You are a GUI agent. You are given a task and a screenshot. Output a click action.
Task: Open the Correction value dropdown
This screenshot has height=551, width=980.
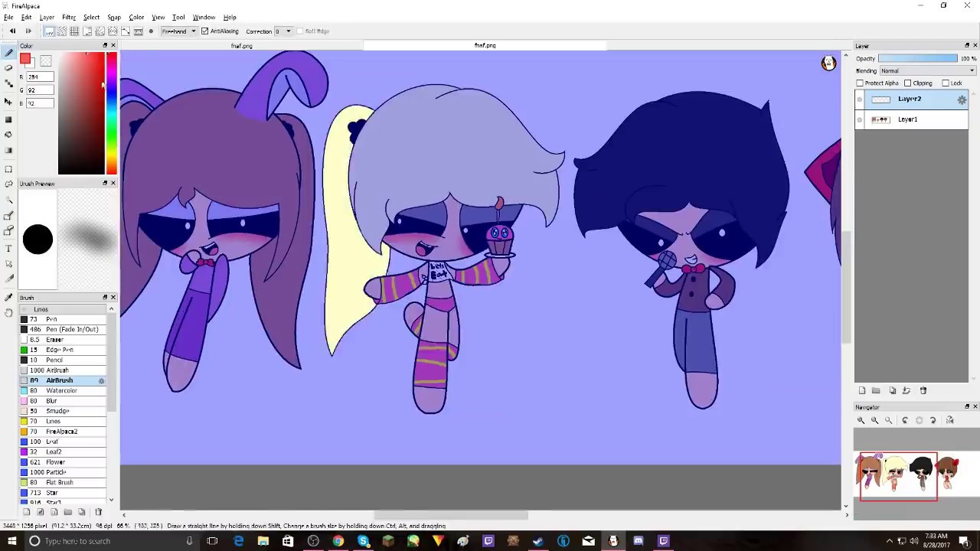point(283,31)
